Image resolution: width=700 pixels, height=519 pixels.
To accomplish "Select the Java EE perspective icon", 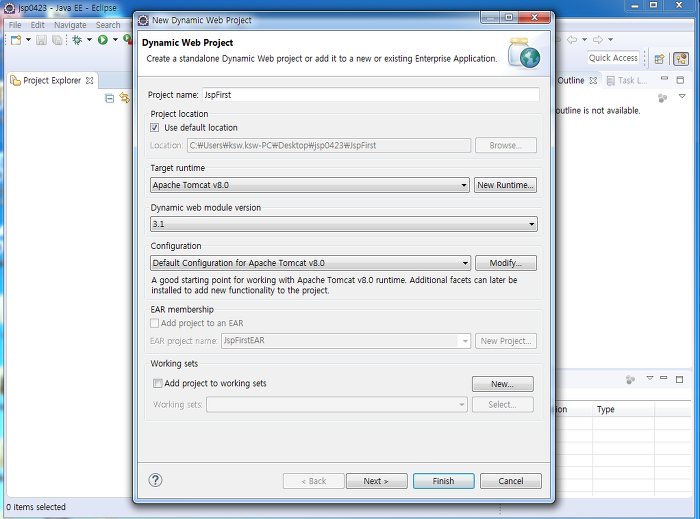I will 681,59.
